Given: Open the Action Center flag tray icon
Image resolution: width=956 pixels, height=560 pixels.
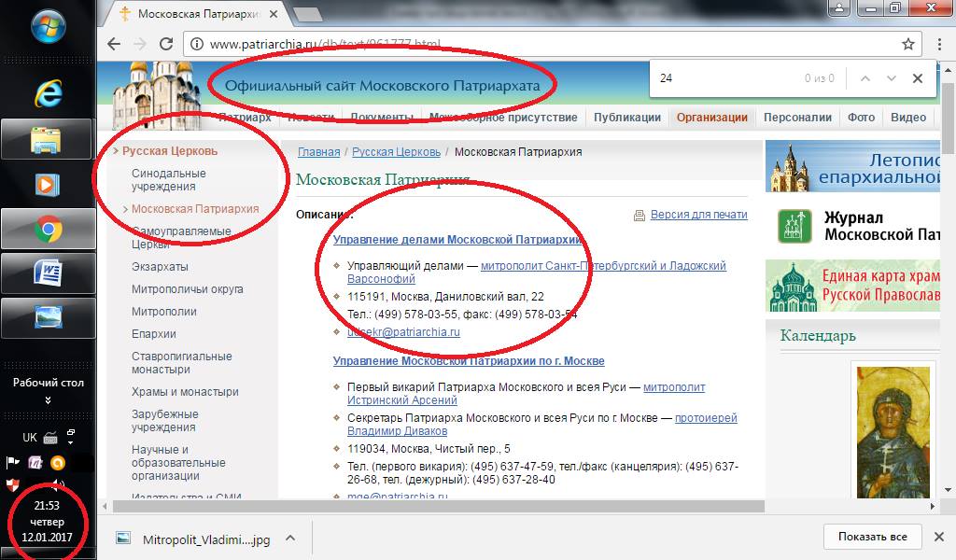Looking at the screenshot, I should click(x=13, y=463).
